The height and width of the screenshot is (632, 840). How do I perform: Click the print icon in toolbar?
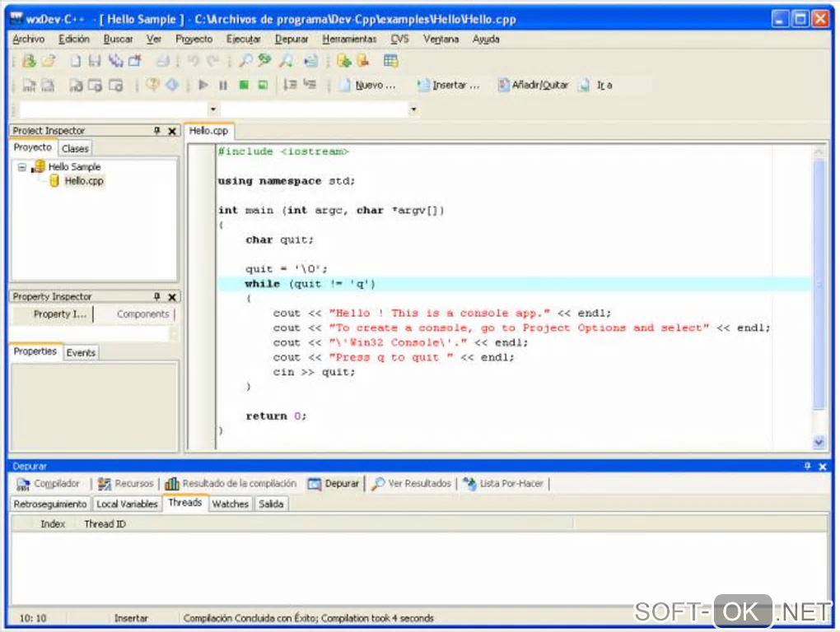163,61
